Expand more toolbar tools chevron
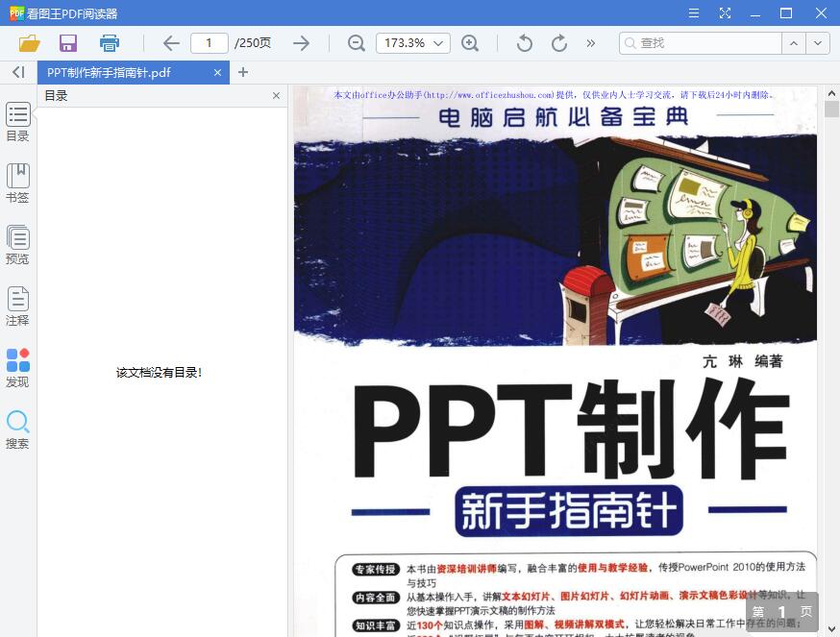 pos(590,43)
